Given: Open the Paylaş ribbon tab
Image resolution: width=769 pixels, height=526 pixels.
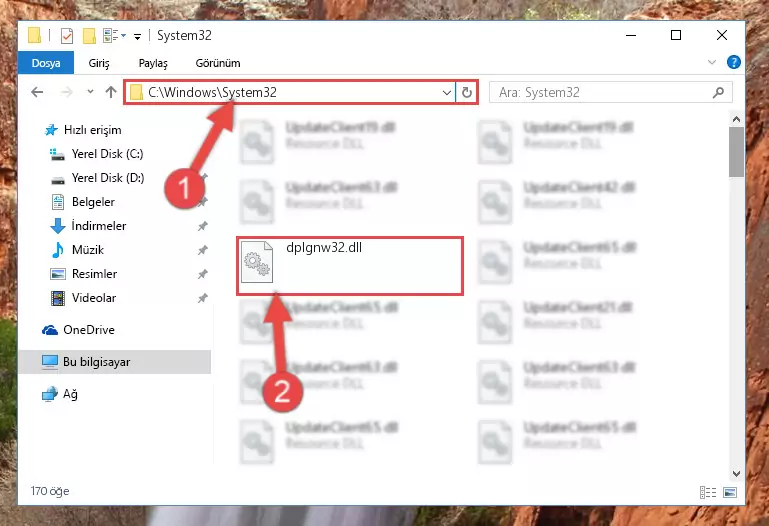Looking at the screenshot, I should click(153, 63).
